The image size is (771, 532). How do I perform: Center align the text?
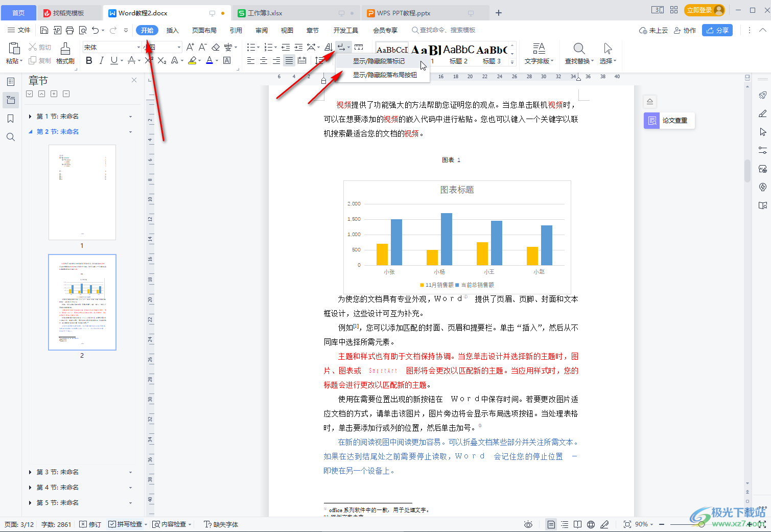264,60
